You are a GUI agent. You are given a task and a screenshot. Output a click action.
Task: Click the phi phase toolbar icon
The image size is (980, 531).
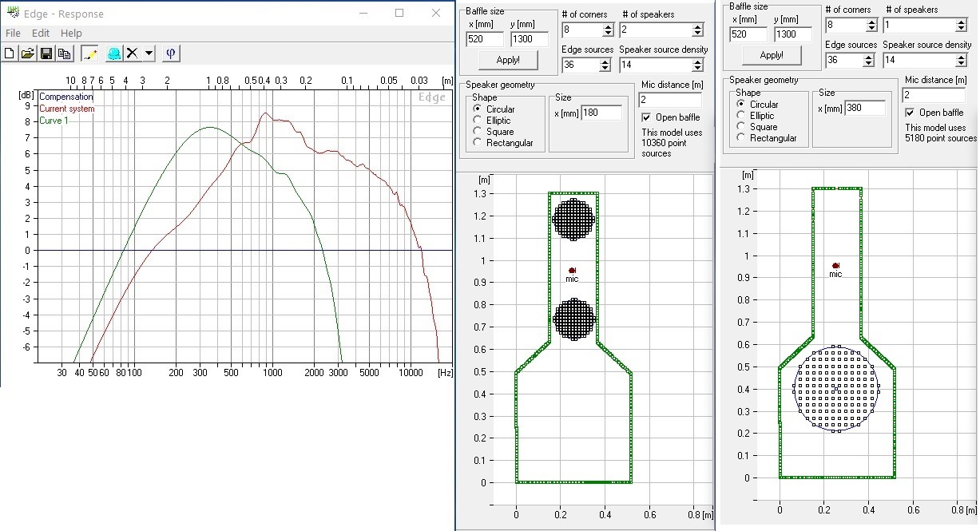click(171, 53)
